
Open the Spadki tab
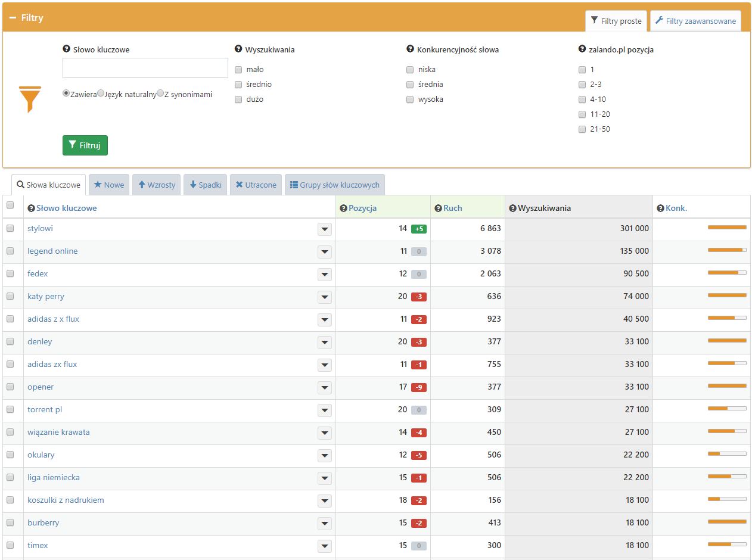coord(206,185)
